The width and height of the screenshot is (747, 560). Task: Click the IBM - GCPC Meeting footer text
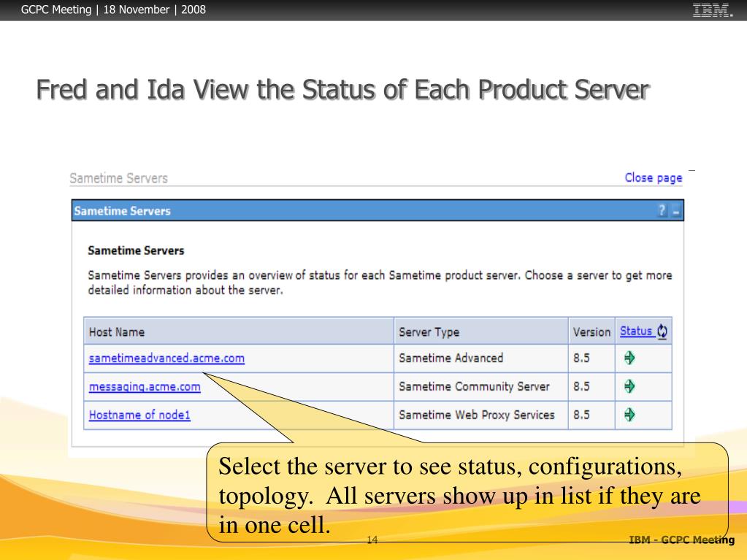[681, 540]
